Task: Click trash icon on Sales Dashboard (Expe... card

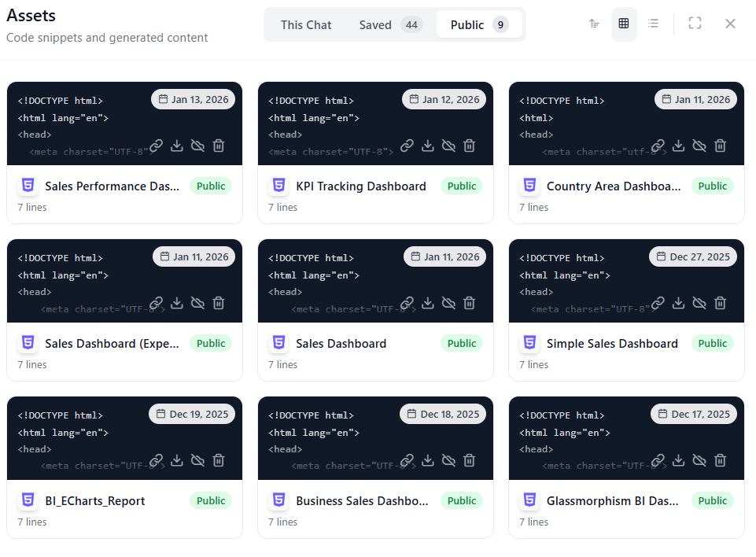Action: 219,303
